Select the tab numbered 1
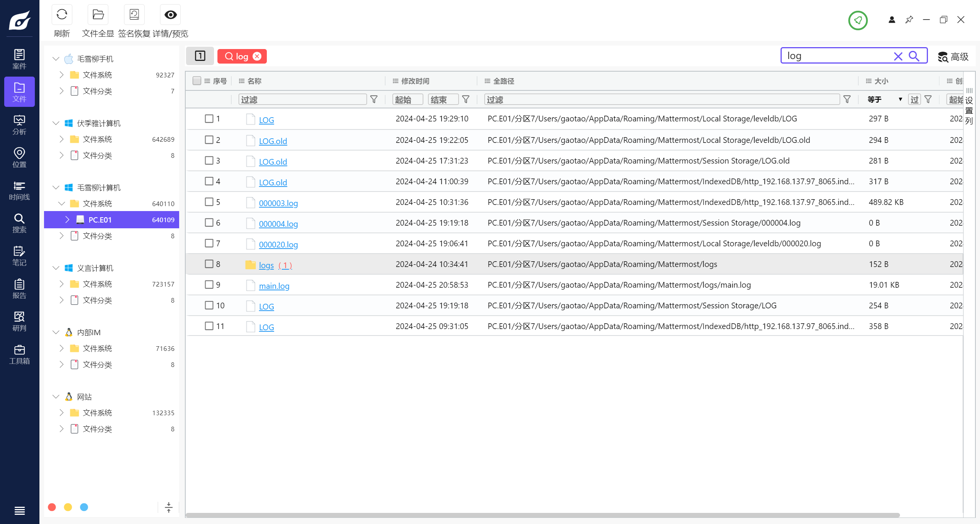 (200, 56)
